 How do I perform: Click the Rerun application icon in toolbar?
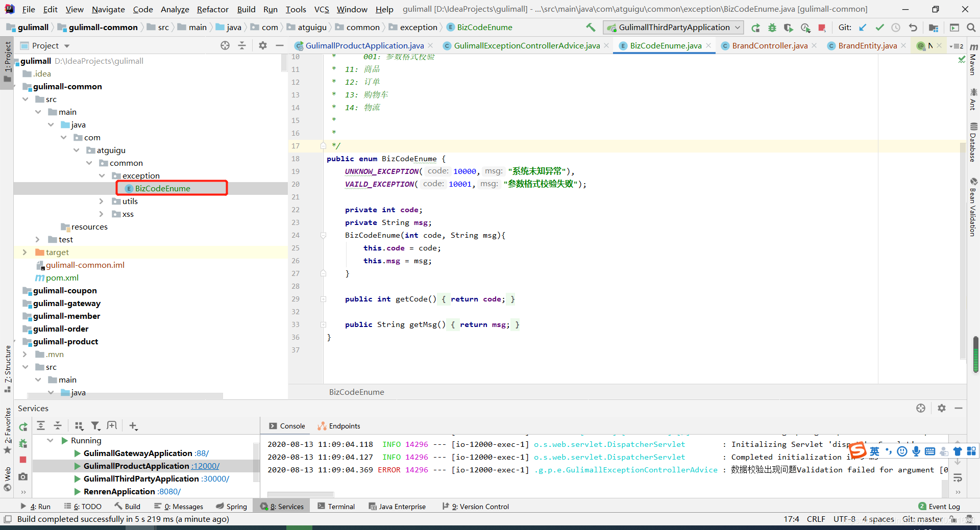[x=756, y=28]
